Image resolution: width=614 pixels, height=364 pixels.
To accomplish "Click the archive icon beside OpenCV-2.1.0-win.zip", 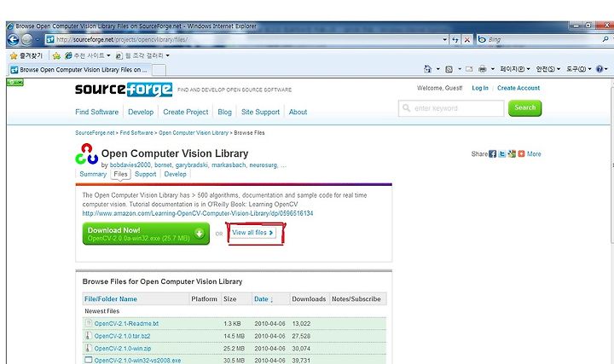I will click(89, 348).
